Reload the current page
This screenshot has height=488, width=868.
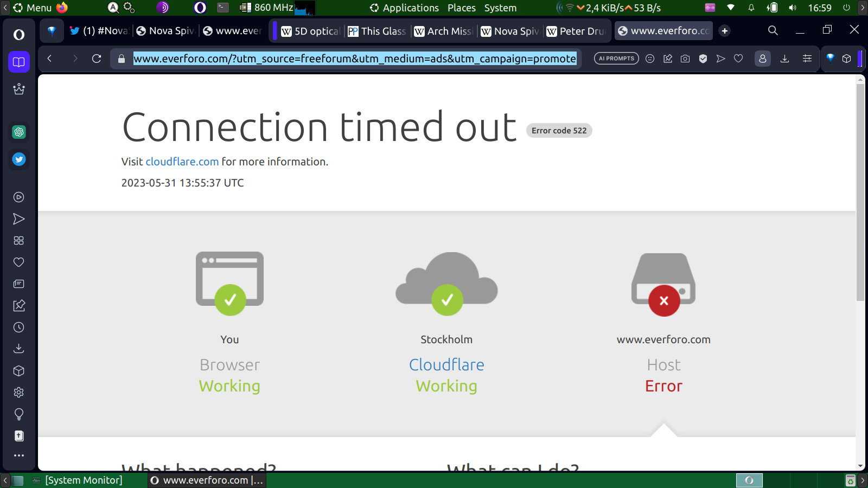(x=97, y=59)
